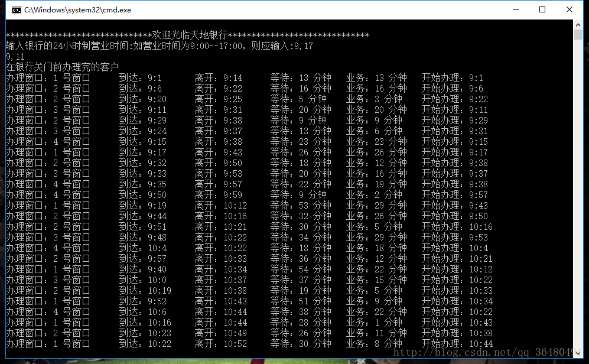The image size is (589, 364).
Task: Click arrival time 到达: 9:32
Action: coord(143,163)
